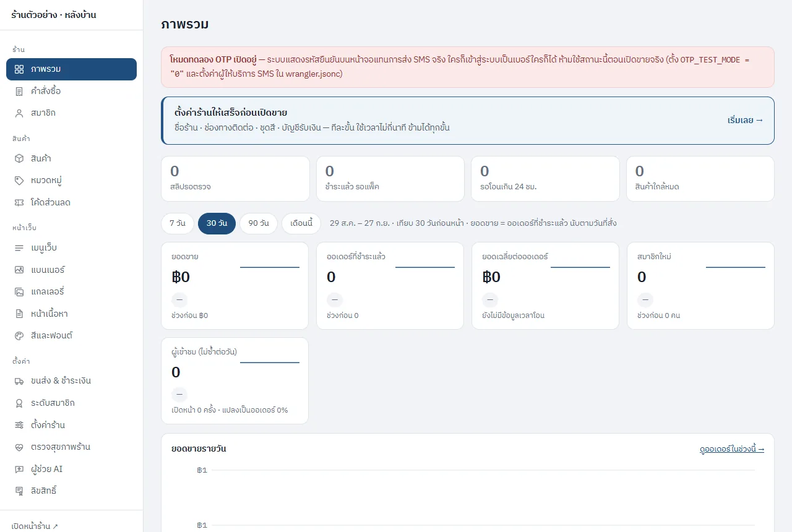Click the สลิปรอตรวจ summary card
This screenshot has width=792, height=532.
tap(235, 179)
